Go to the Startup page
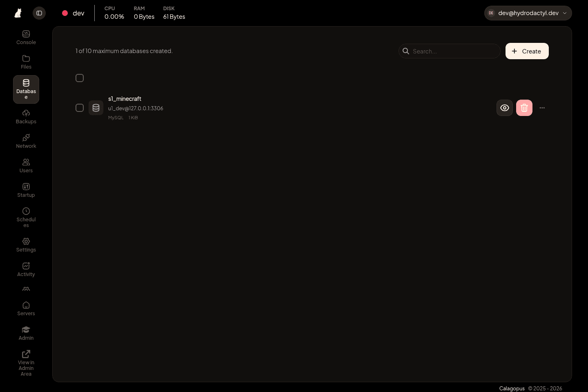The width and height of the screenshot is (588, 392). (26, 190)
